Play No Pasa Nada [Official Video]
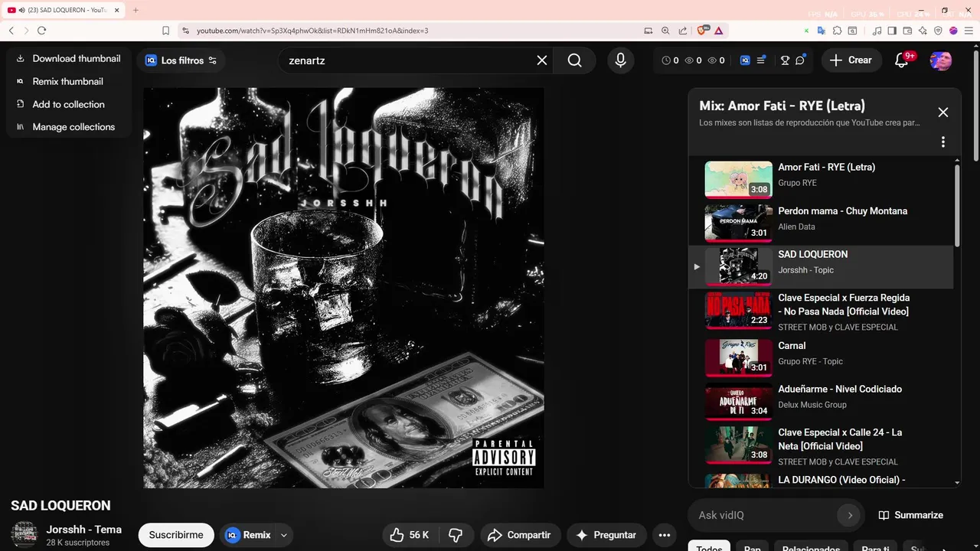 tap(821, 311)
